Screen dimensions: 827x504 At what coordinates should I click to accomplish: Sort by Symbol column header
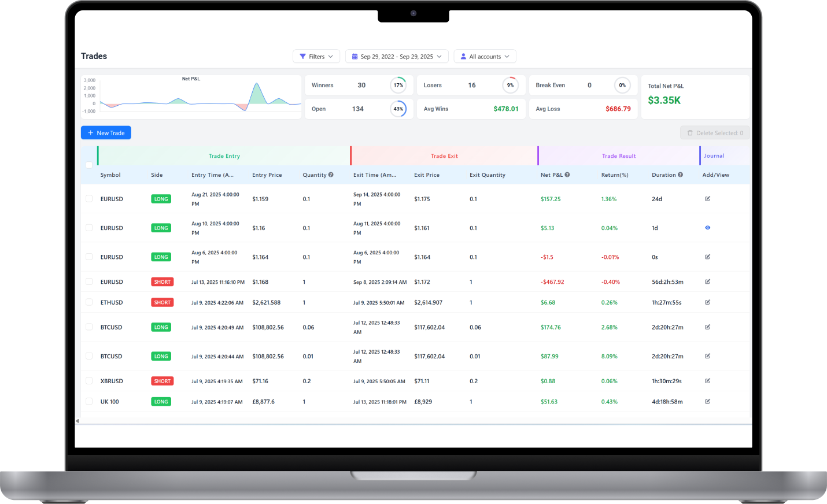pyautogui.click(x=110, y=175)
